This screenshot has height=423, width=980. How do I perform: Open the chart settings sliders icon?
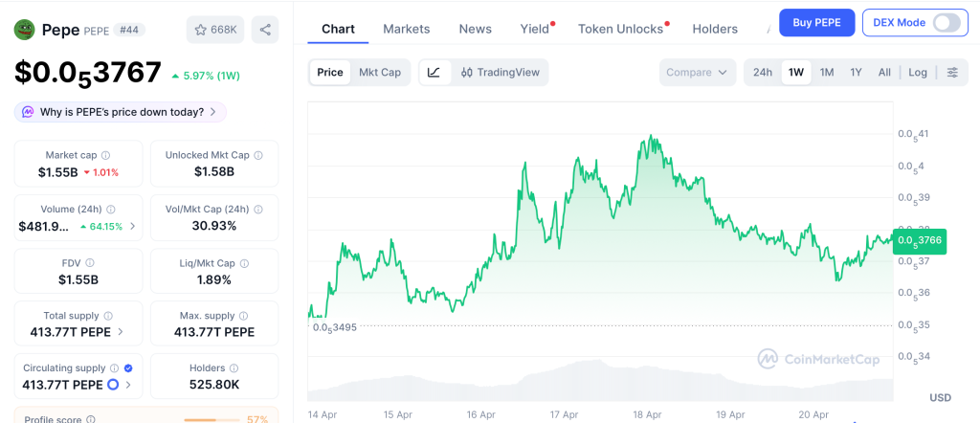point(952,72)
